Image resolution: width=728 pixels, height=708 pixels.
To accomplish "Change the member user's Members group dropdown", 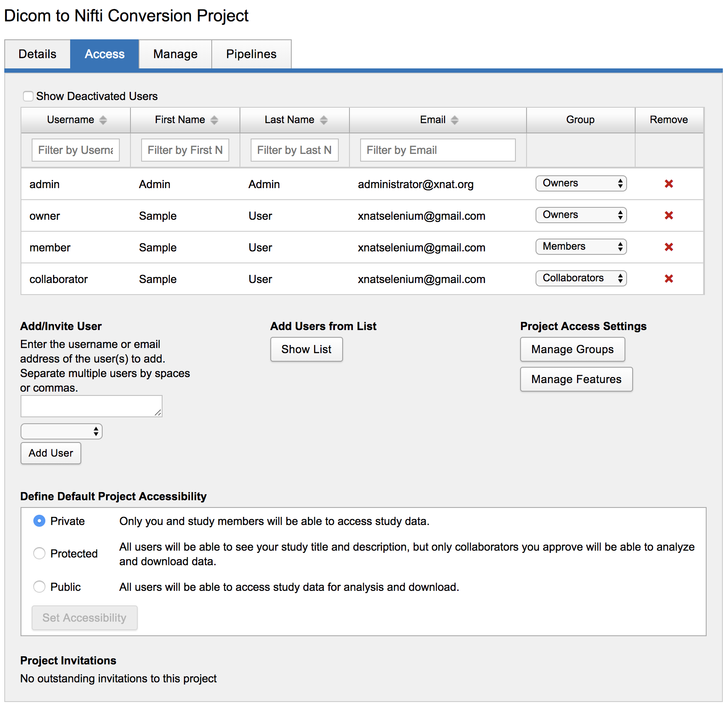I will 581,247.
